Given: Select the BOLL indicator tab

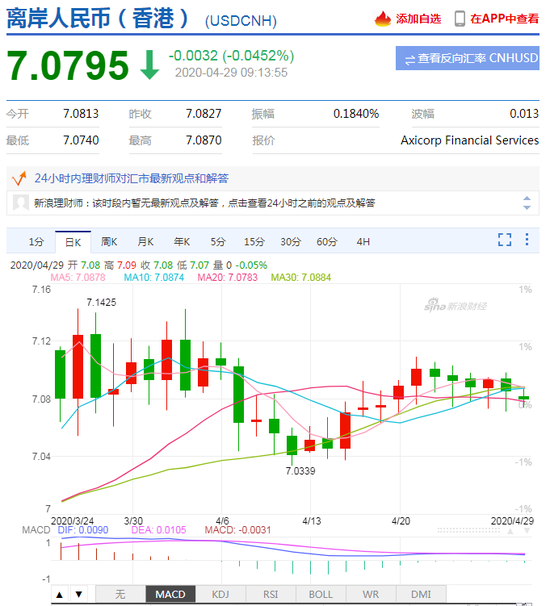Looking at the screenshot, I should pos(321,594).
